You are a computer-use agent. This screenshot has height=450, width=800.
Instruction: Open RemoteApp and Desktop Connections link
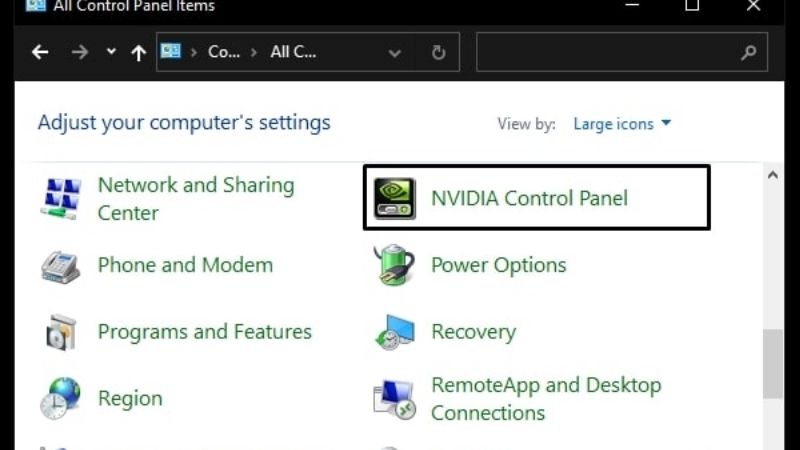pos(546,399)
